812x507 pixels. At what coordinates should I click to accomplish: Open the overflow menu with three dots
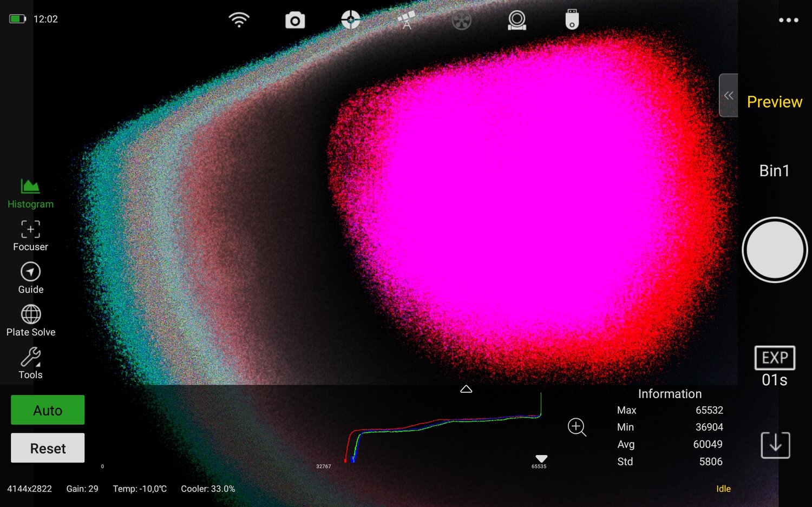(x=788, y=19)
